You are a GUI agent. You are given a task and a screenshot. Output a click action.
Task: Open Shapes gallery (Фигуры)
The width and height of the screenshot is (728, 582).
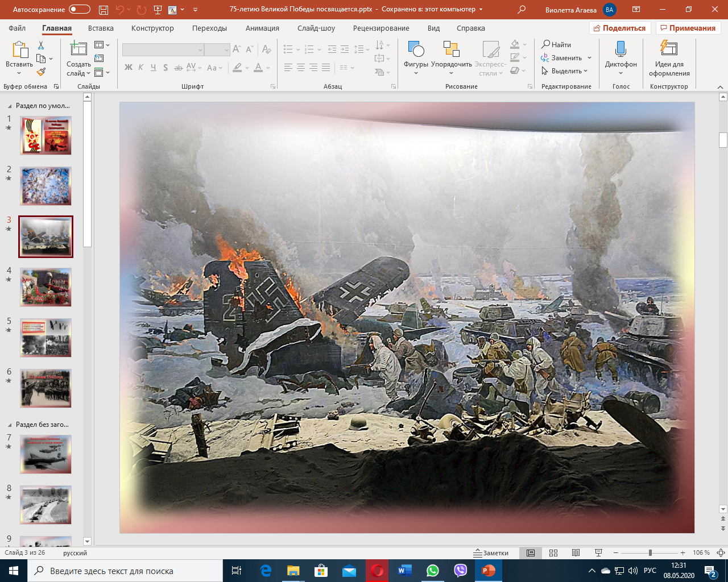pyautogui.click(x=416, y=57)
